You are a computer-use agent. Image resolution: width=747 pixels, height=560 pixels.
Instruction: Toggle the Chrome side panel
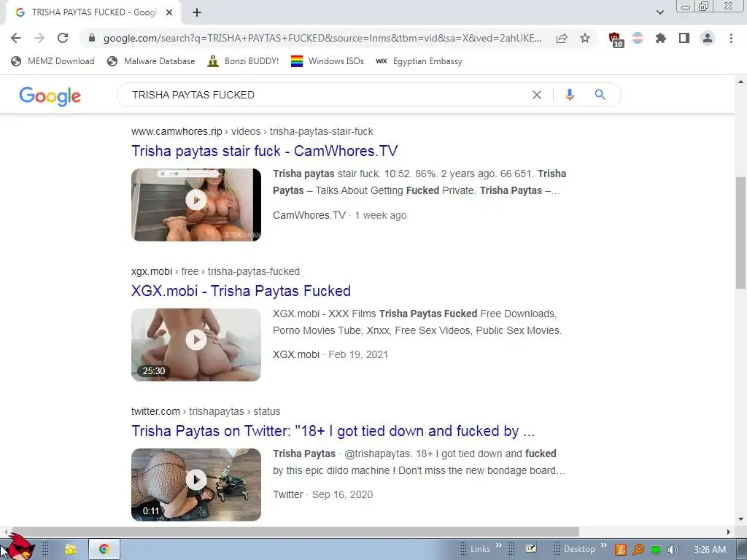(x=684, y=38)
